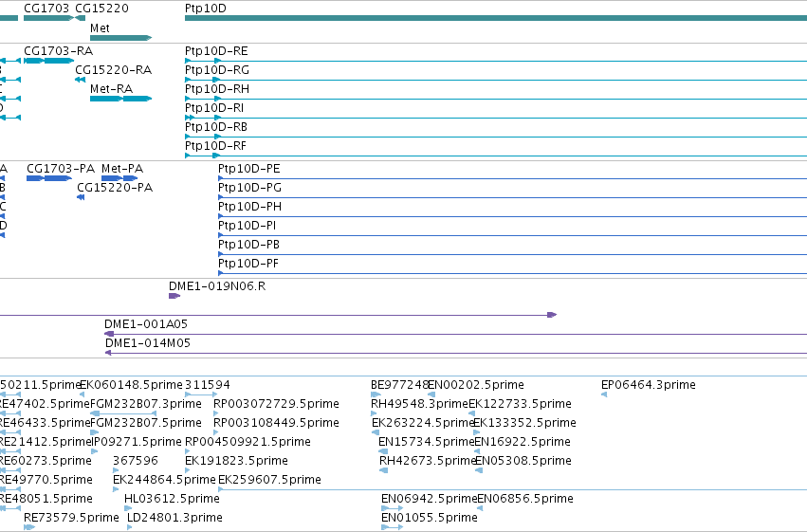Click the RE73579.5prime EST

71,518
